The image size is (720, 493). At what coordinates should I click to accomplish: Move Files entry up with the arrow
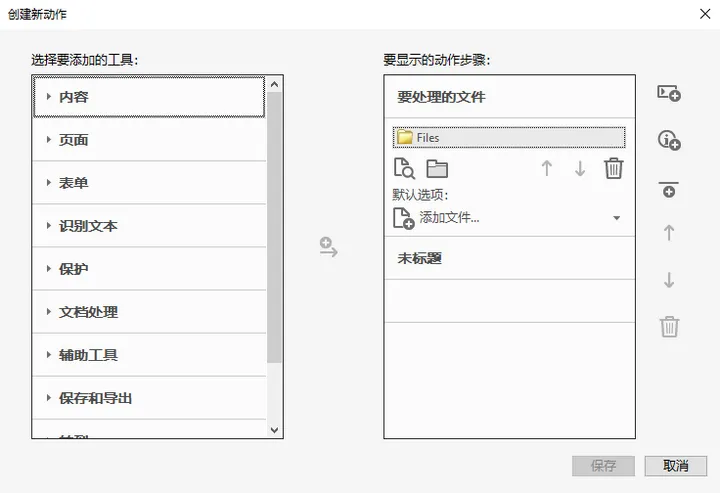coord(546,168)
